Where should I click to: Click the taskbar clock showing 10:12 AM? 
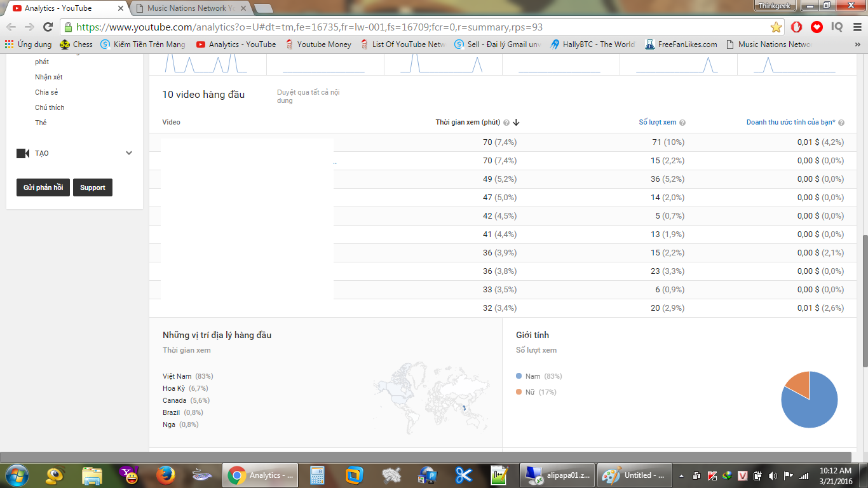tap(835, 475)
